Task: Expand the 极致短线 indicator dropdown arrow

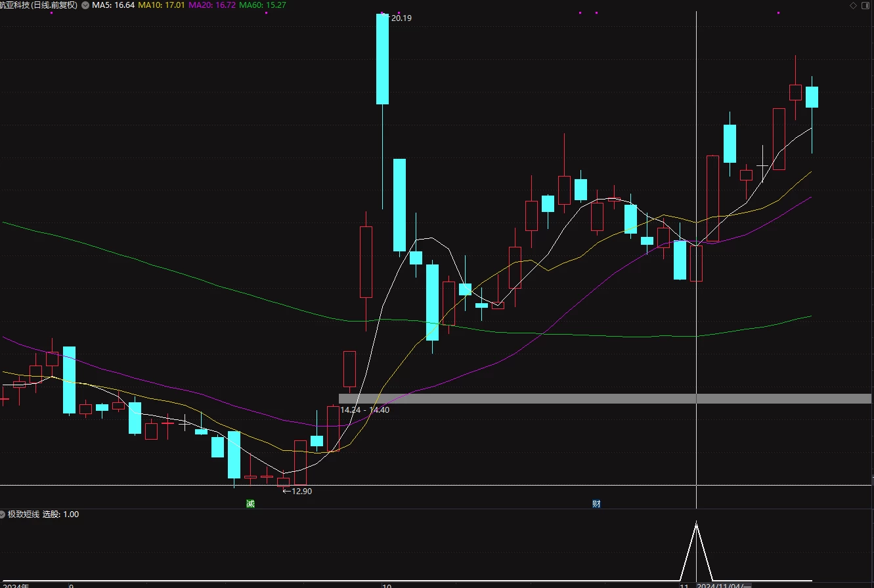Action: click(3, 514)
